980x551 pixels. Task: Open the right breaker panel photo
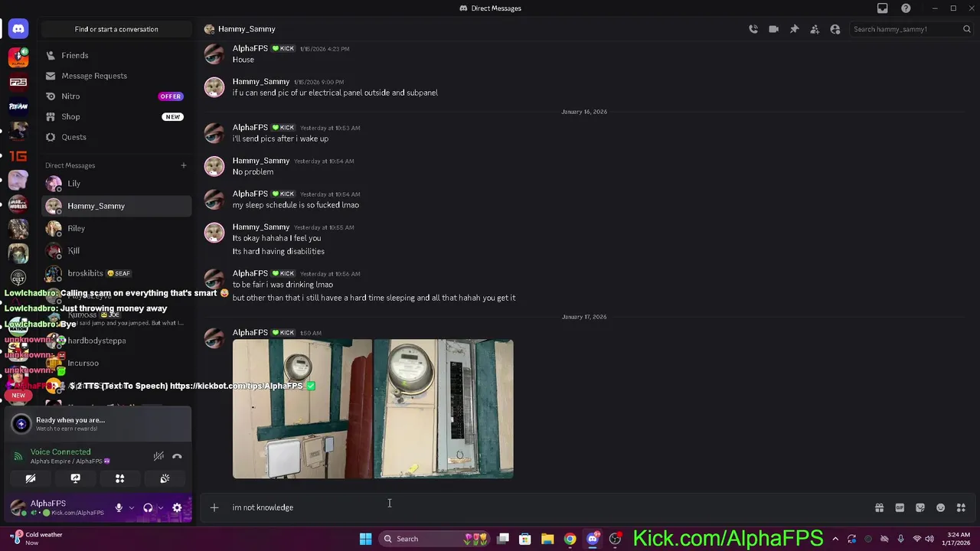point(443,409)
